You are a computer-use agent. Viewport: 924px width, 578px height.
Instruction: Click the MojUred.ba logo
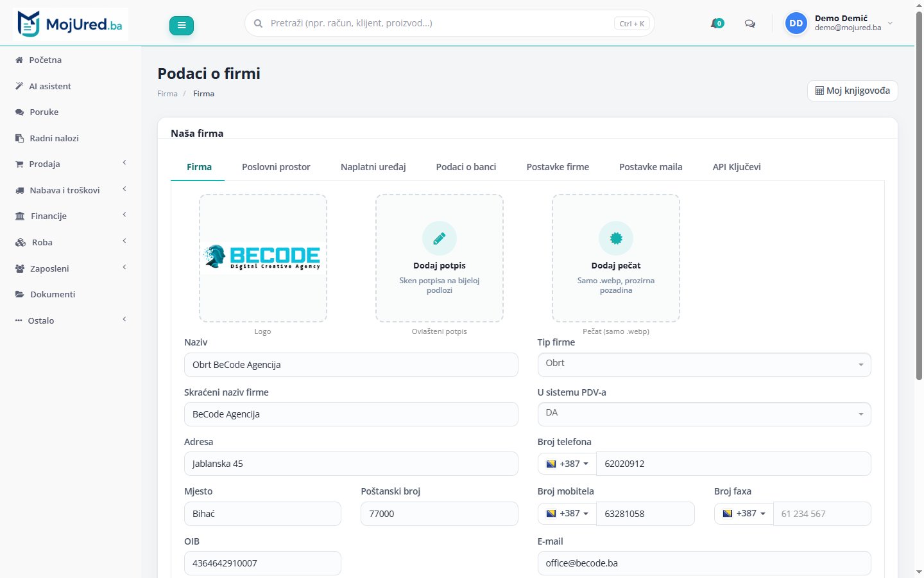coord(70,24)
